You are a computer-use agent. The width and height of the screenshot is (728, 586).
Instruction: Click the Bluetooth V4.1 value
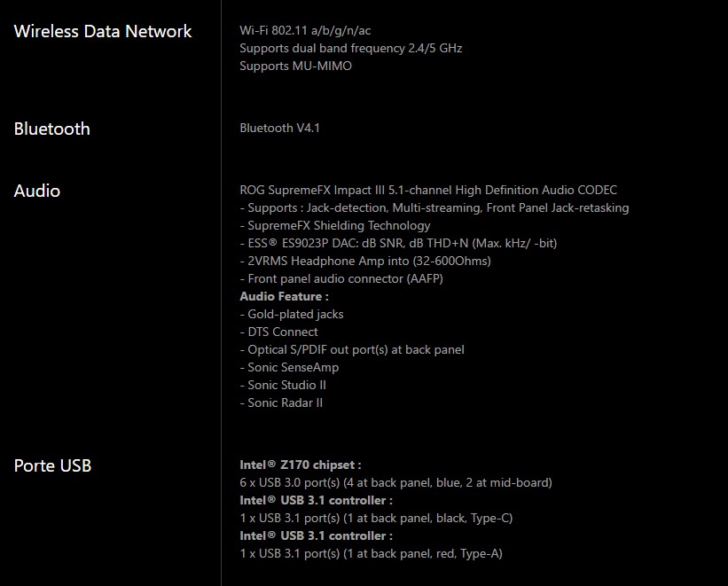coord(279,128)
